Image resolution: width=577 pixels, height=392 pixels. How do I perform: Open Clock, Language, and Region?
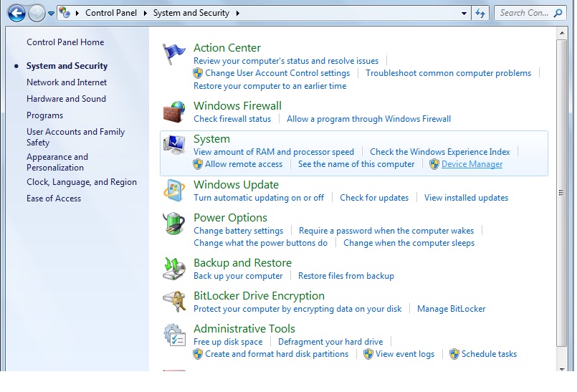click(81, 182)
